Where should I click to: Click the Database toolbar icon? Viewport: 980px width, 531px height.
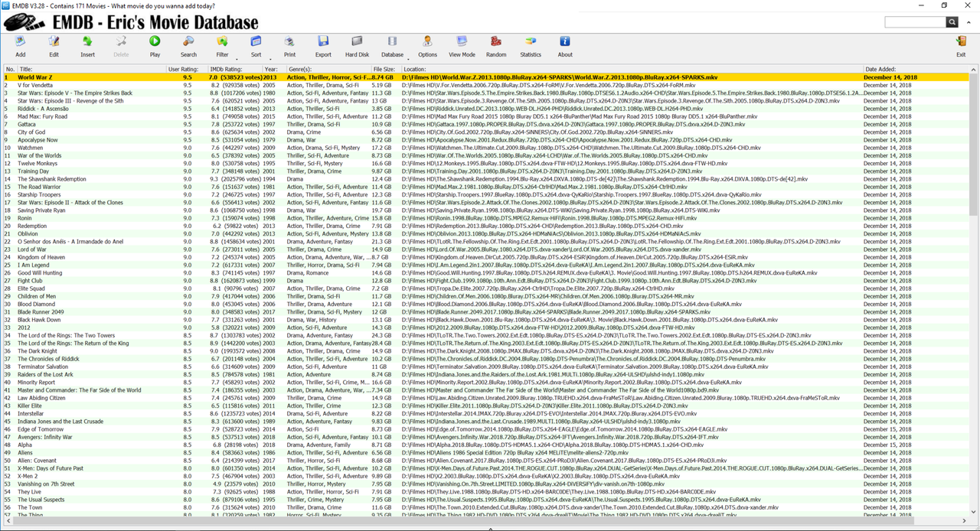click(392, 41)
